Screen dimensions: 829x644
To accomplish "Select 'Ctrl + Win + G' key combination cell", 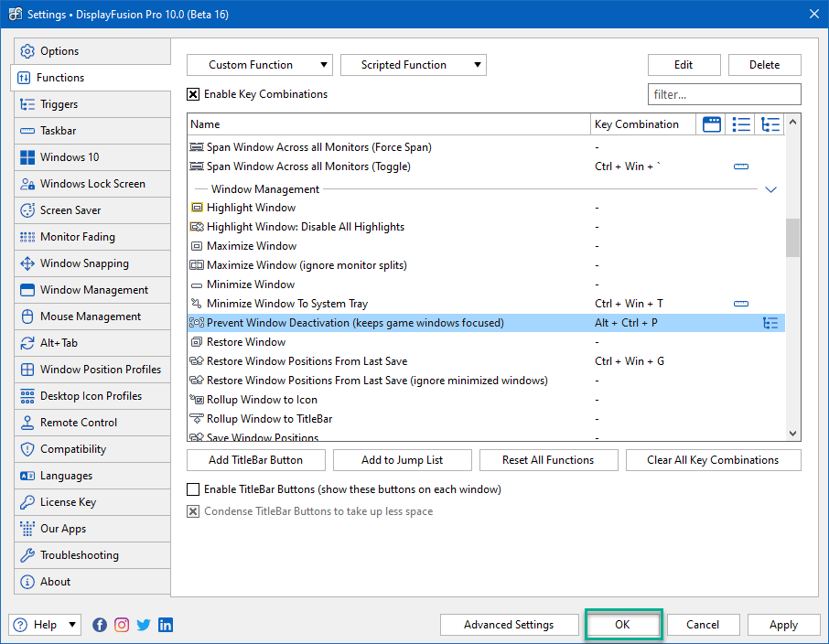I will point(630,361).
